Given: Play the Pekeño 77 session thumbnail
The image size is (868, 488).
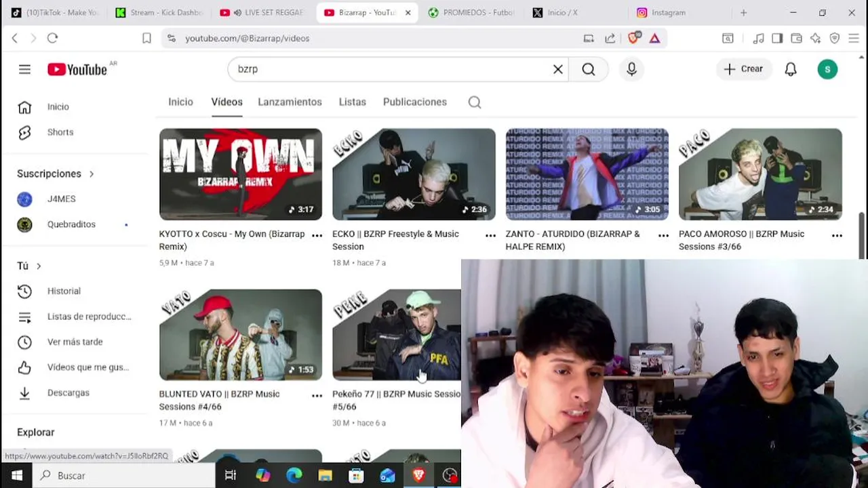Looking at the screenshot, I should click(397, 335).
